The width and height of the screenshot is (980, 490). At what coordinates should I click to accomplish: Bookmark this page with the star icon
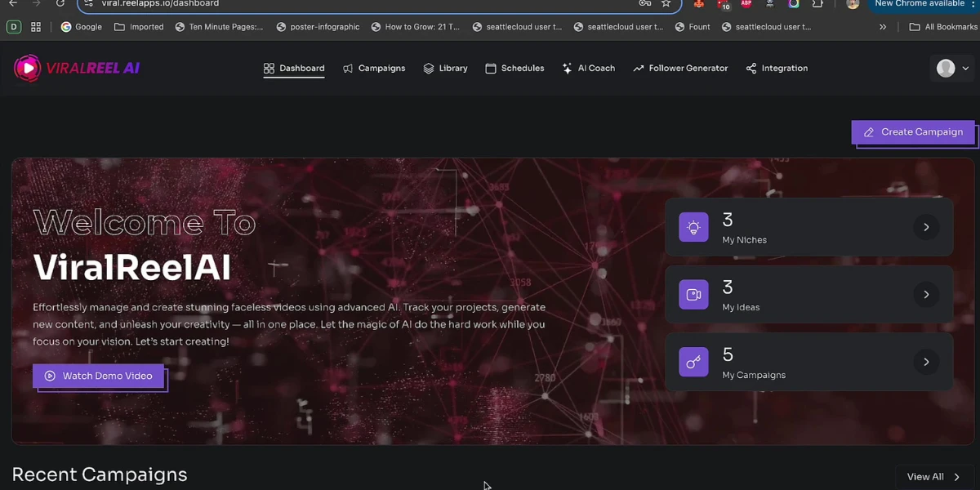pos(666,3)
